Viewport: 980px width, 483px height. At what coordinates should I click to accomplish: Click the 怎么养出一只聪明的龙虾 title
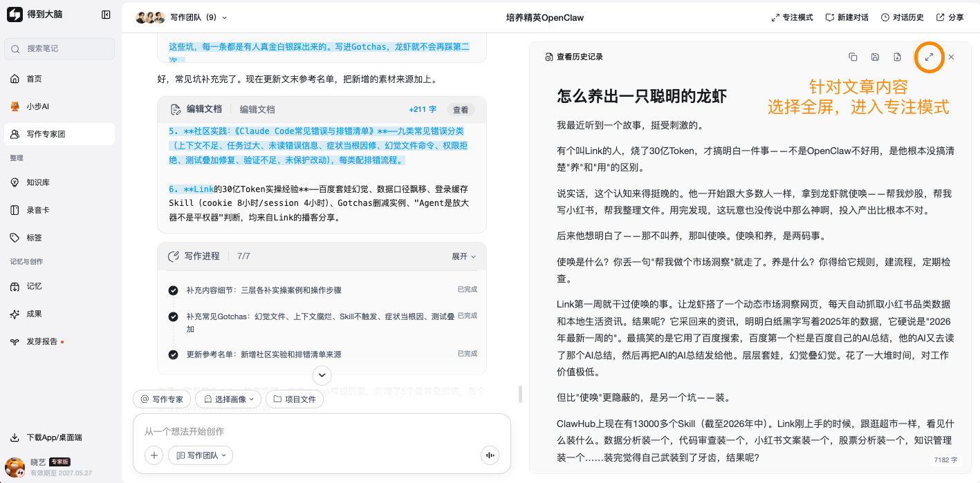642,96
